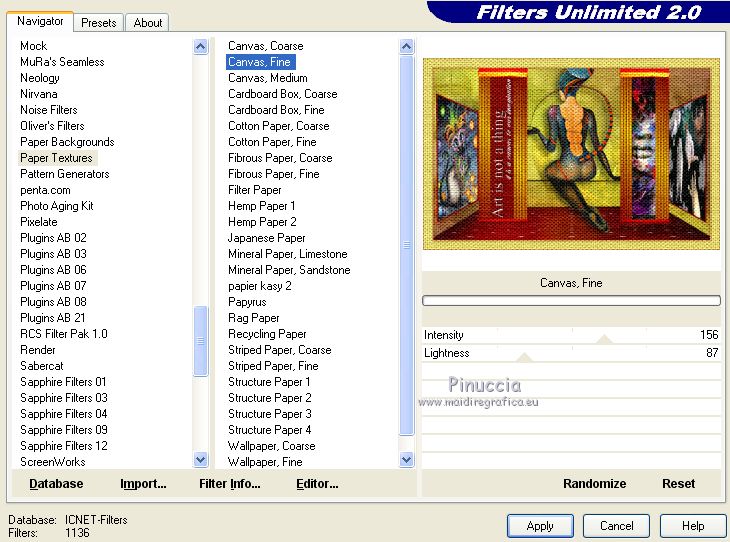Select the Nirvana category
The width and height of the screenshot is (730, 542).
point(39,94)
